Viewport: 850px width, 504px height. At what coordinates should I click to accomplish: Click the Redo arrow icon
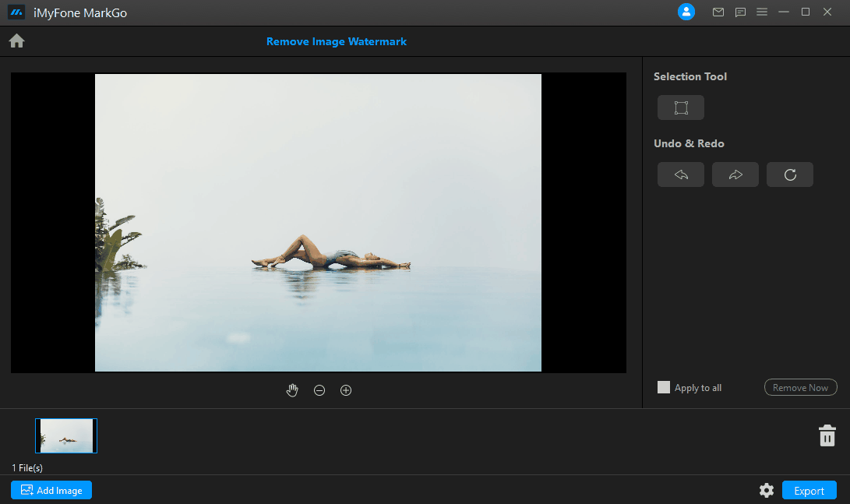(x=735, y=174)
